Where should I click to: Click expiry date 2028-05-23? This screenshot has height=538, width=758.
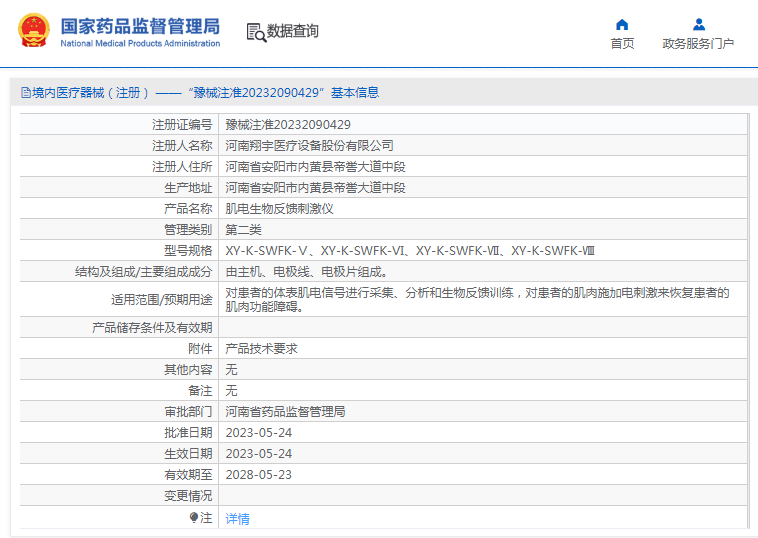pos(259,475)
